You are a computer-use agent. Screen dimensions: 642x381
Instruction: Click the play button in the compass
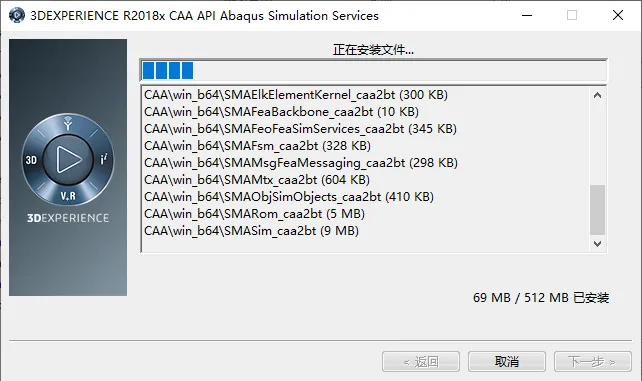pos(68,159)
